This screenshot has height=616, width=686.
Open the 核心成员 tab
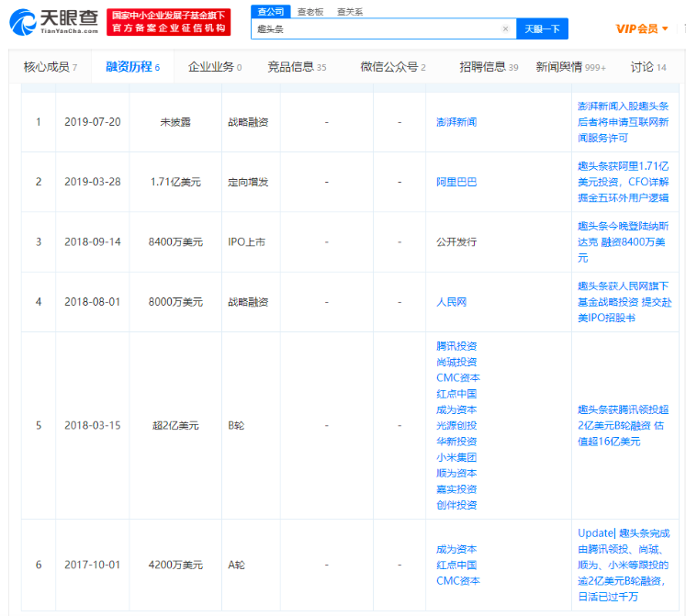coord(51,67)
